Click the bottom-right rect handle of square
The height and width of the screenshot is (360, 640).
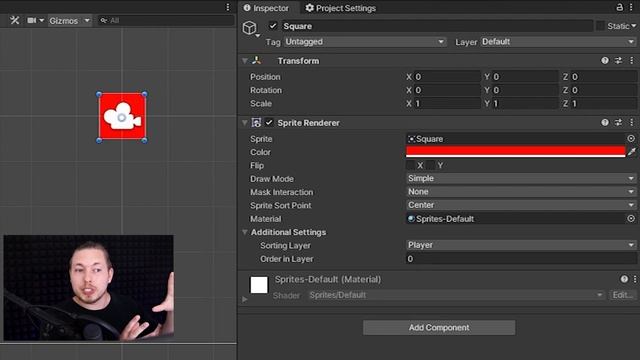click(144, 140)
